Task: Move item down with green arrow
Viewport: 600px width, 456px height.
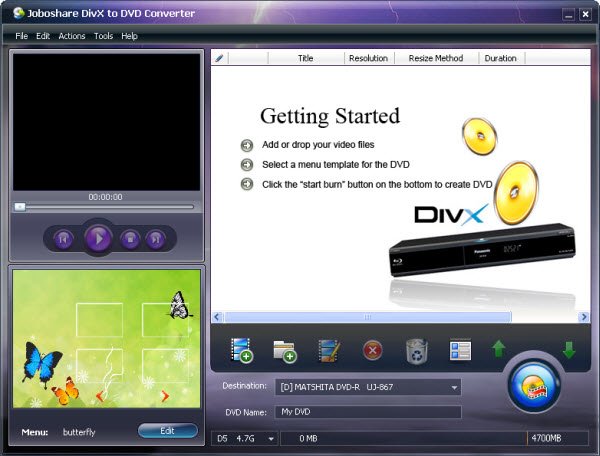Action: pyautogui.click(x=569, y=350)
